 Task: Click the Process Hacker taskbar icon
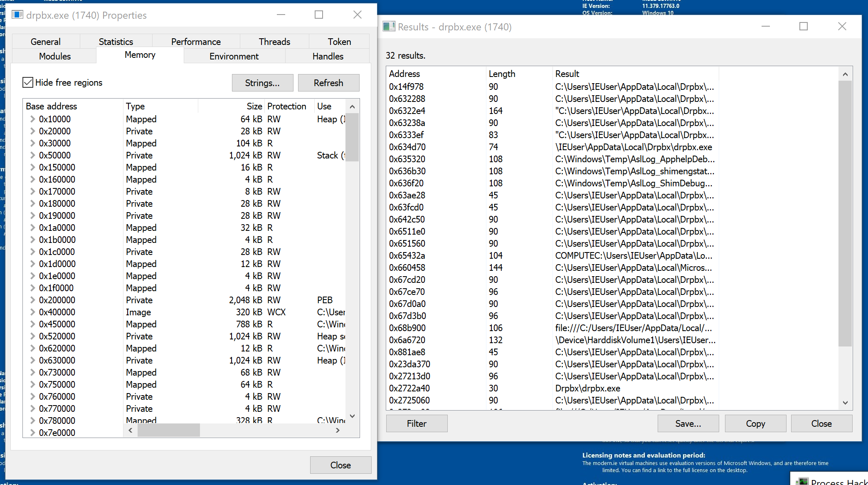[802, 481]
